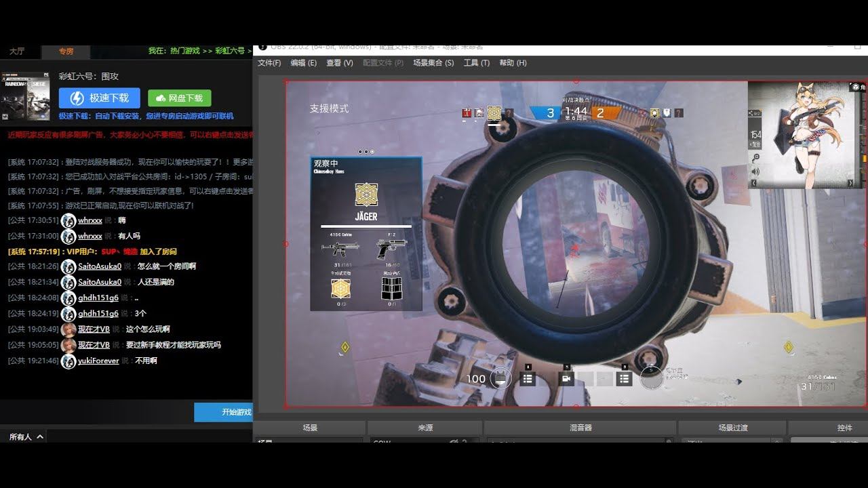Click the right arrow on character overlay
This screenshot has height=488, width=868.
click(x=851, y=183)
